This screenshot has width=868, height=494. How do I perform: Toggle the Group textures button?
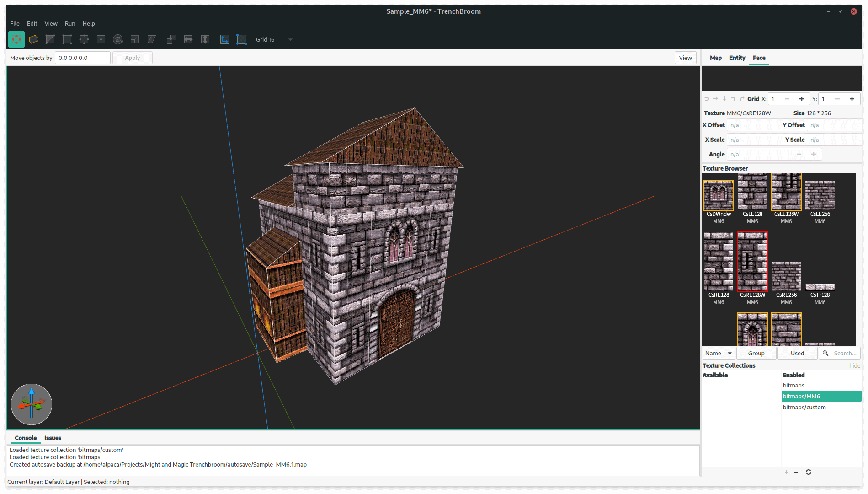tap(756, 353)
